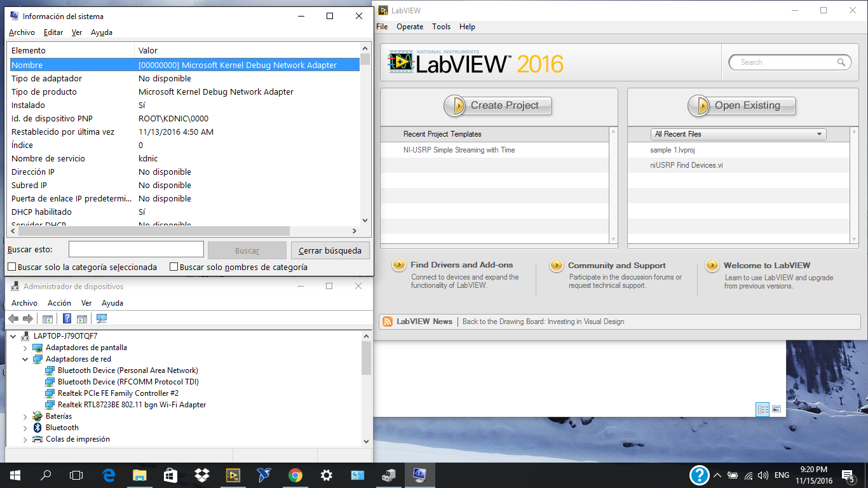Open the All Recent Files dropdown
Screen dimensions: 868x488
tap(738, 134)
